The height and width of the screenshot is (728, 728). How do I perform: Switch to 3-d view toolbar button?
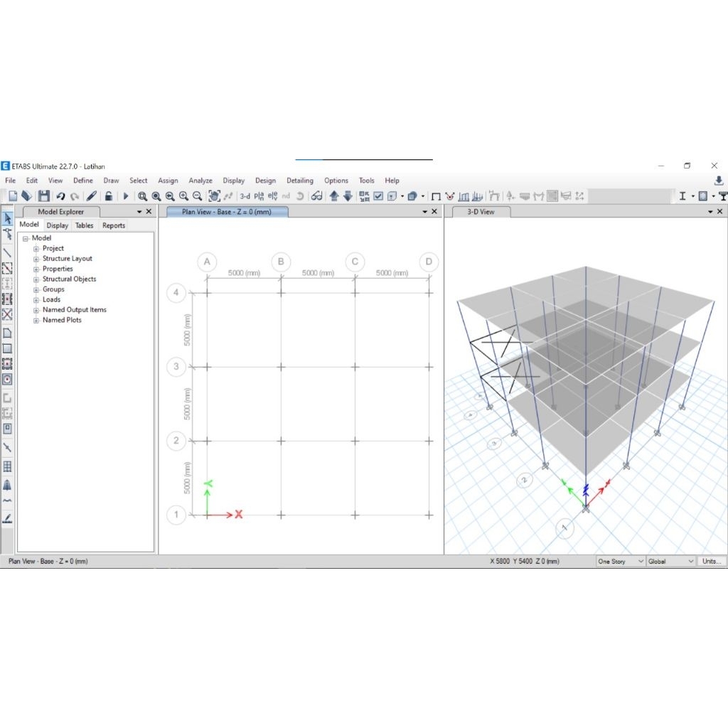click(245, 196)
